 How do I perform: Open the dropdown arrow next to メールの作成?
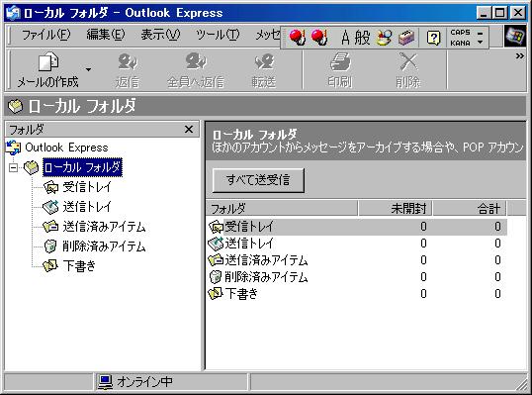(x=88, y=69)
